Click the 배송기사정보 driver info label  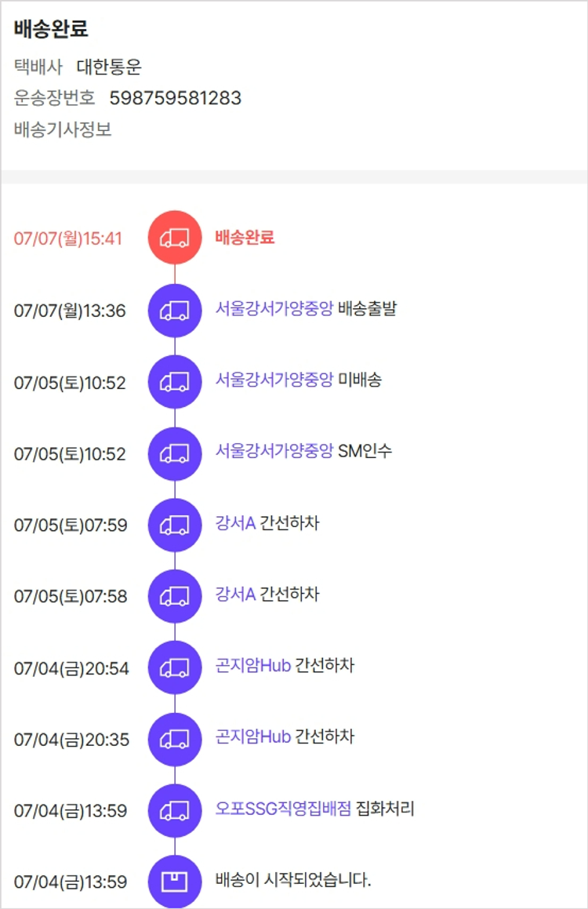[63, 129]
